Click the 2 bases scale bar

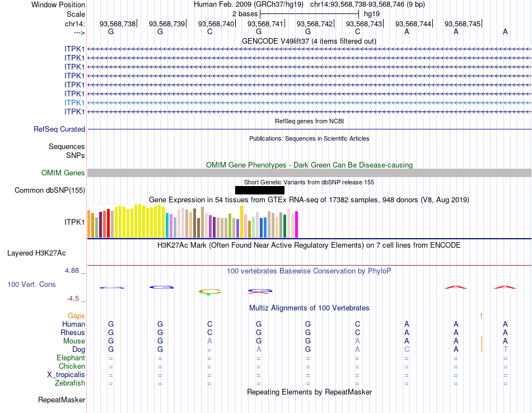point(309,14)
